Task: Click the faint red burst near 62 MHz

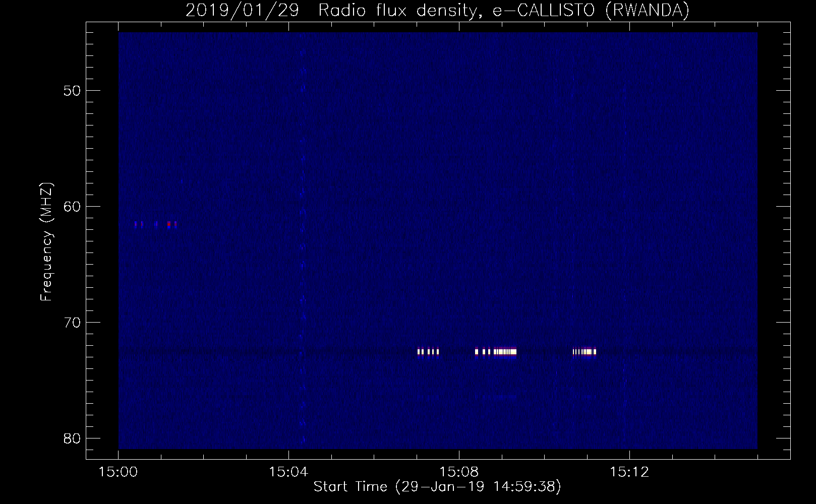Action: (x=155, y=225)
